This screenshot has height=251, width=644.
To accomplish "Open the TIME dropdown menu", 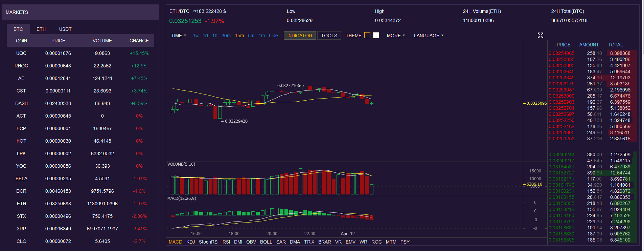I will tap(179, 36).
